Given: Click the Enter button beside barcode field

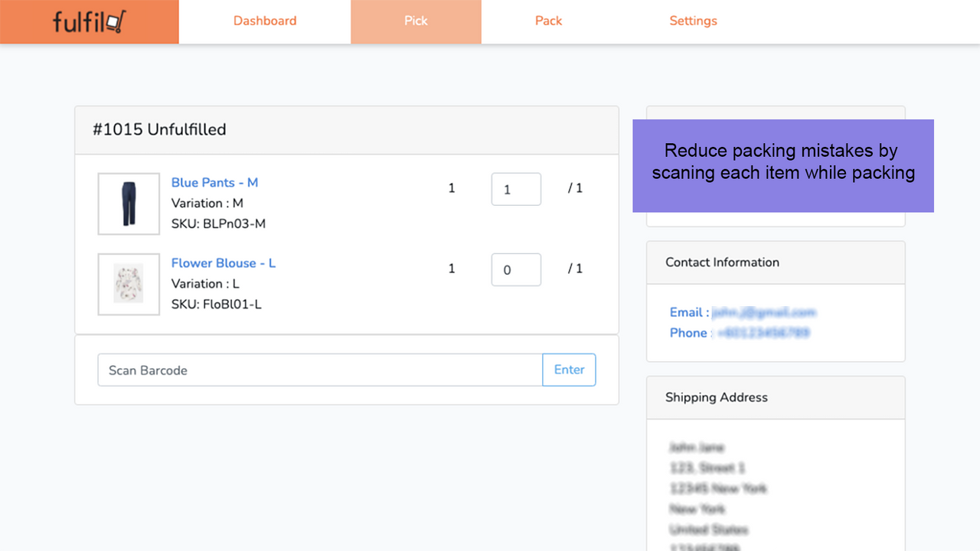Looking at the screenshot, I should (x=569, y=370).
